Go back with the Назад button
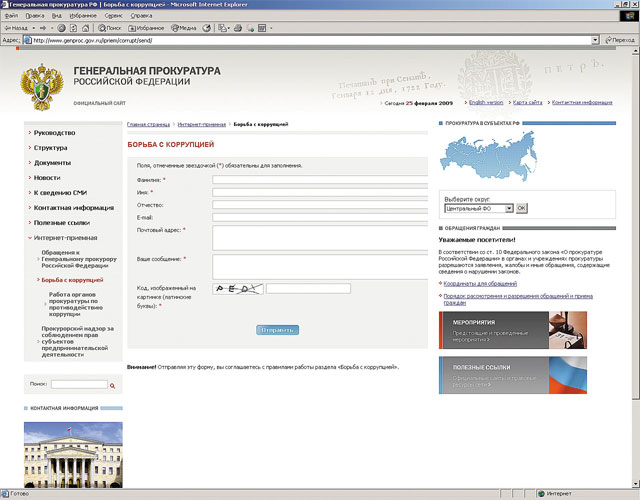Image resolution: width=640 pixels, height=500 pixels. (x=16, y=28)
